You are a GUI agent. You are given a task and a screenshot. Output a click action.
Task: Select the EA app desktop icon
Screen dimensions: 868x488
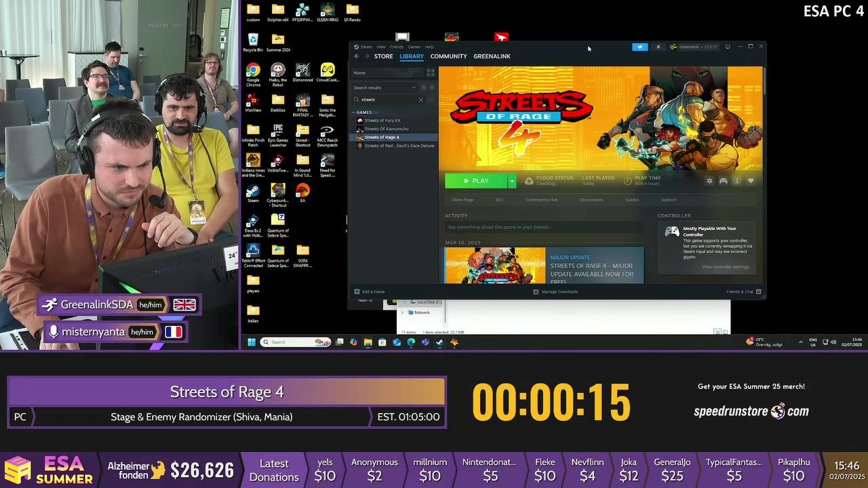[x=302, y=193]
